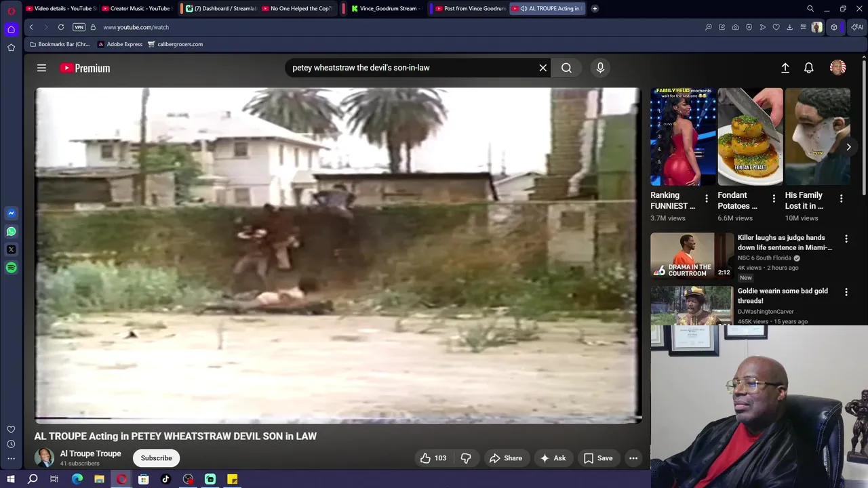Toggle the Opera VPN badge

coord(79,27)
